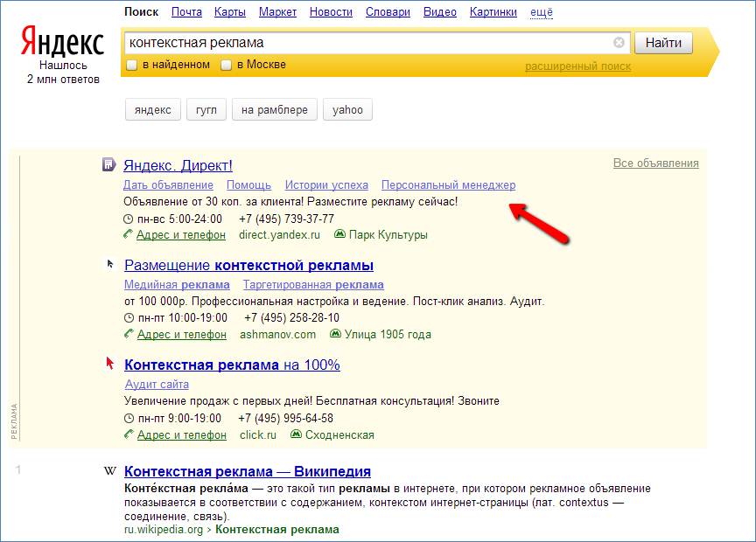Screen dimensions: 756x542
Task: Click the phone number +7 (495) 995-64-58
Action: click(285, 418)
